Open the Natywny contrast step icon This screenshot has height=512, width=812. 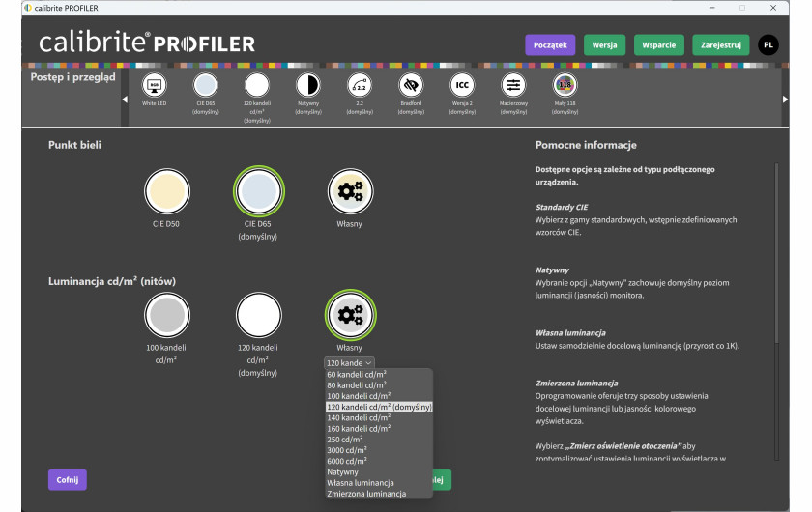tap(308, 85)
